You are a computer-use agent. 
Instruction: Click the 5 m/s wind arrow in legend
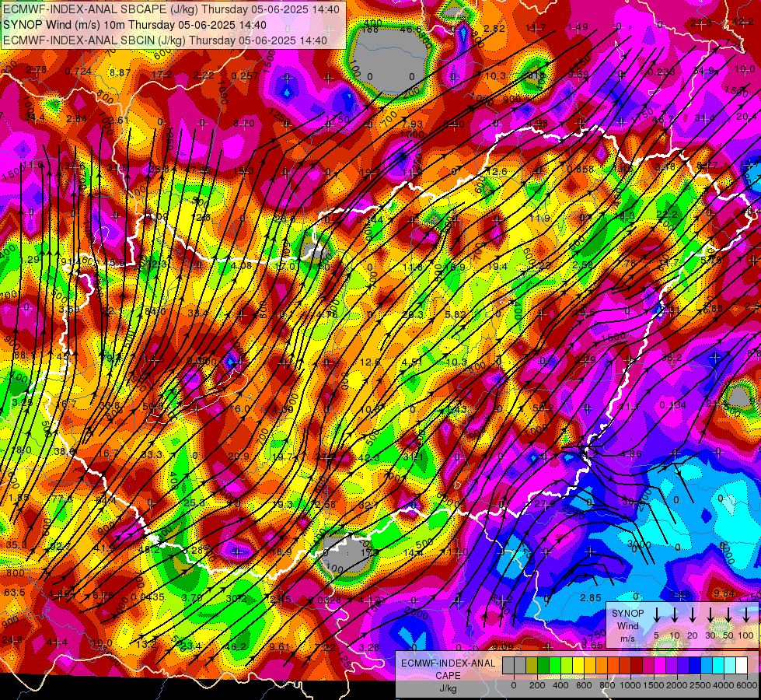coord(657,615)
